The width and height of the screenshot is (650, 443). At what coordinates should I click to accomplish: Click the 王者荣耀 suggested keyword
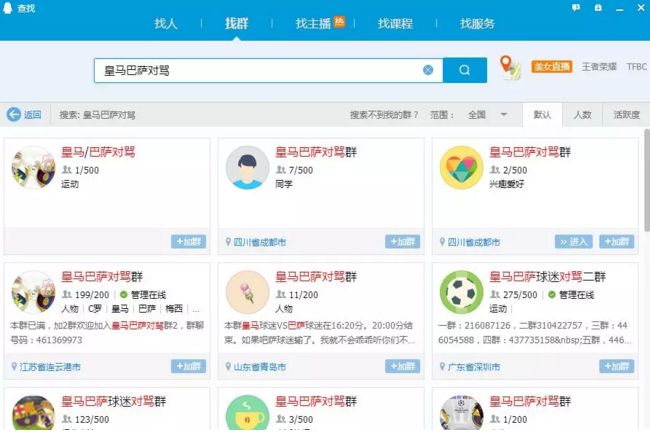point(599,66)
